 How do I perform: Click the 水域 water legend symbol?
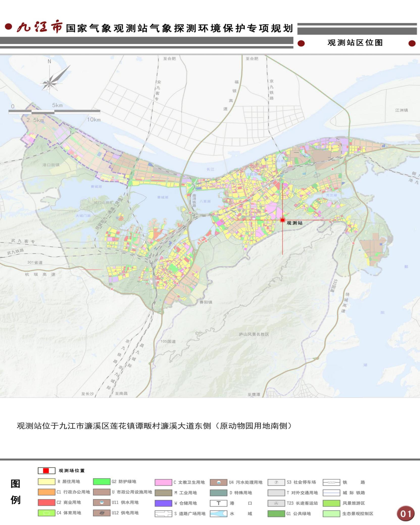(x=218, y=514)
